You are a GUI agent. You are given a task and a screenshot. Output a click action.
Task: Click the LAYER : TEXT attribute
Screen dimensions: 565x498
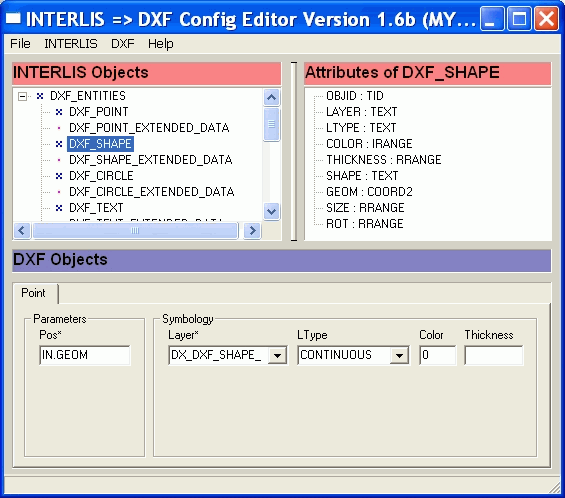pyautogui.click(x=361, y=112)
